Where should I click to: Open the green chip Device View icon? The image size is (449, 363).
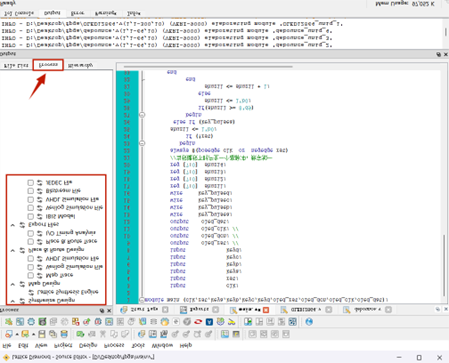42,322
